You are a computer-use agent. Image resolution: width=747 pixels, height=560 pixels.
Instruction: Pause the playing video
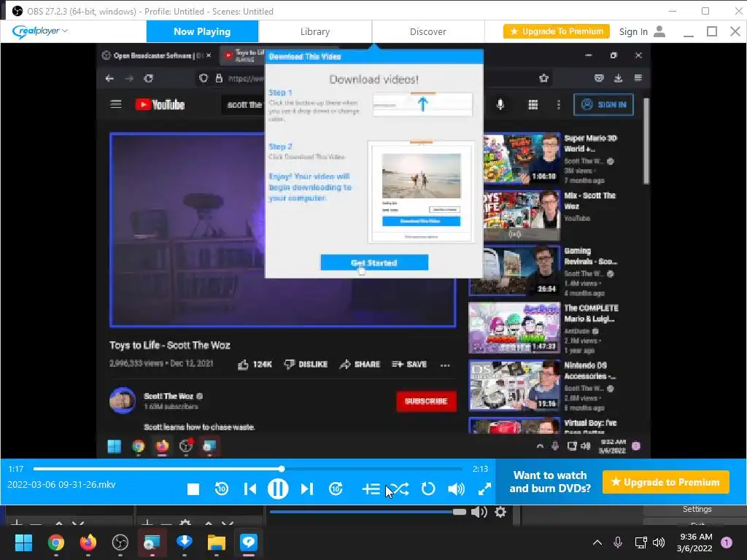pyautogui.click(x=278, y=489)
